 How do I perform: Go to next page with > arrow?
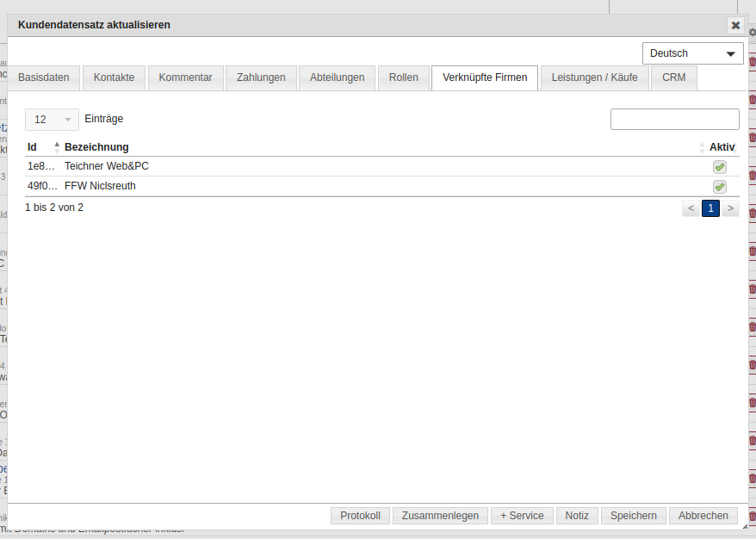pyautogui.click(x=730, y=208)
